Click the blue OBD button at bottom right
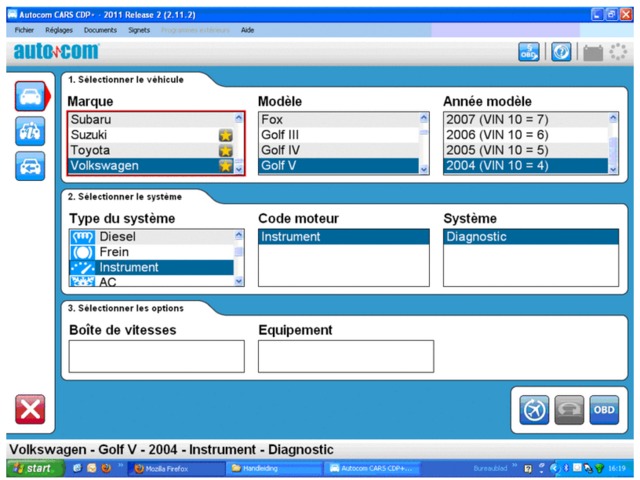 [x=604, y=410]
